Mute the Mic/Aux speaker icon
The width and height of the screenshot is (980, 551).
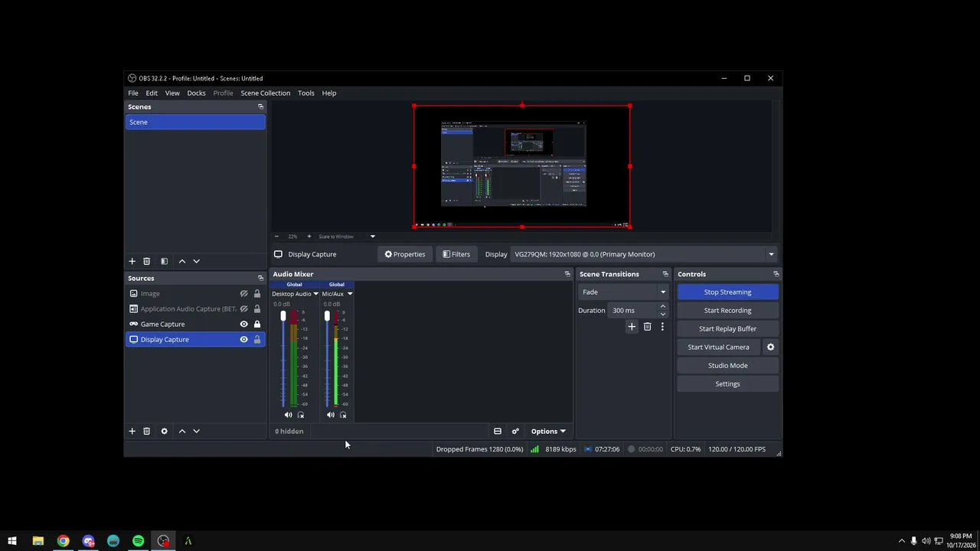(330, 415)
